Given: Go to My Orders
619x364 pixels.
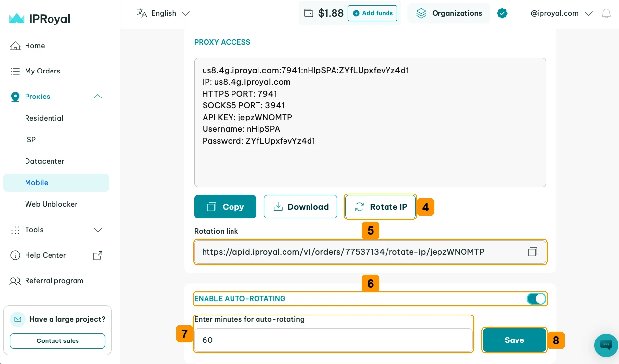Looking at the screenshot, I should point(43,71).
